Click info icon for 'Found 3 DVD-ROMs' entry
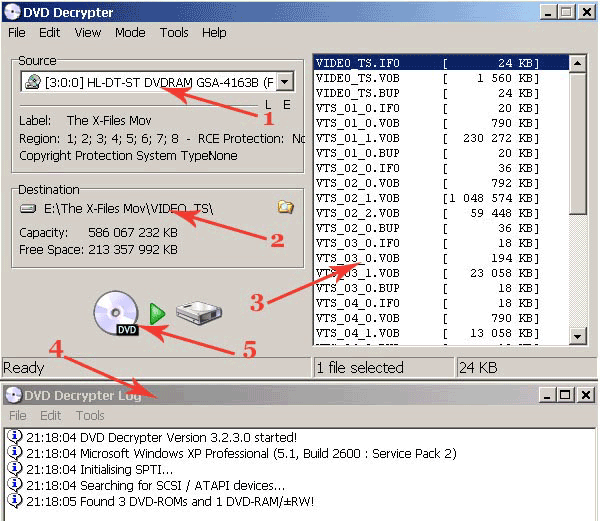This screenshot has width=600, height=521. [15, 501]
